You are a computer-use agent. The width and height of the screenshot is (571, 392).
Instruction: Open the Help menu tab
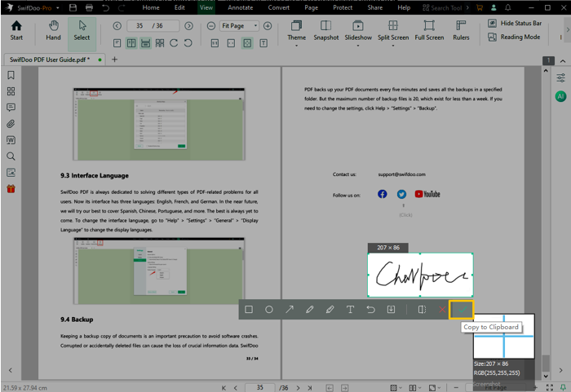point(404,7)
